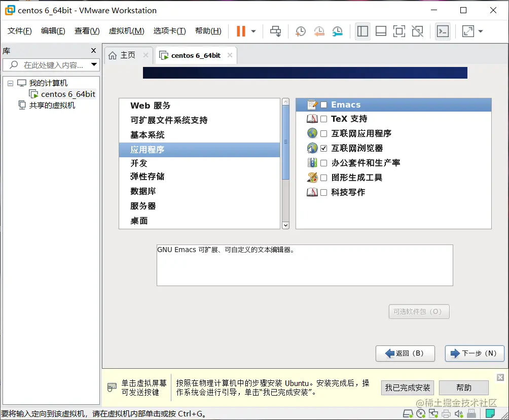The image size is (509, 420).
Task: Open the 查看(V) menu
Action: 87,31
